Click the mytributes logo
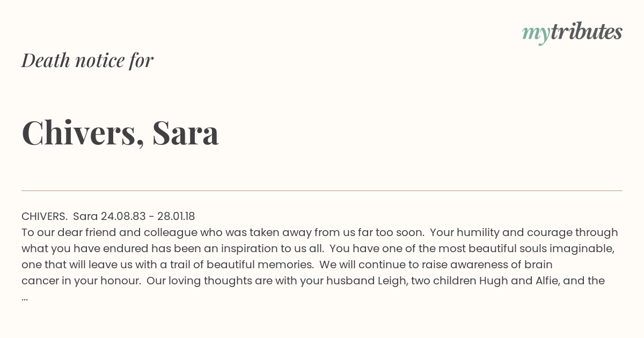 tap(572, 33)
